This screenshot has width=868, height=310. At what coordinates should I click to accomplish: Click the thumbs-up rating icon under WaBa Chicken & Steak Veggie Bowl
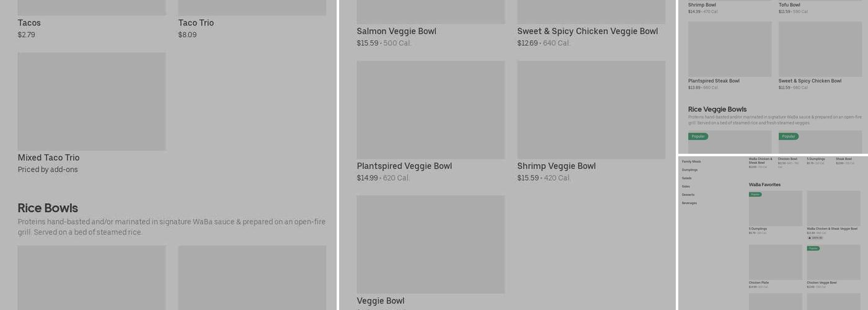(x=809, y=237)
